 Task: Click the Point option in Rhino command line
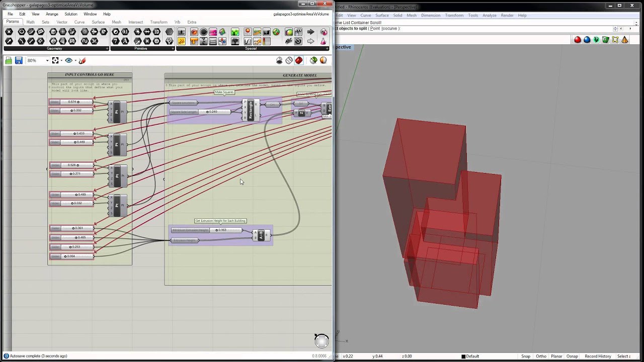coord(375,28)
